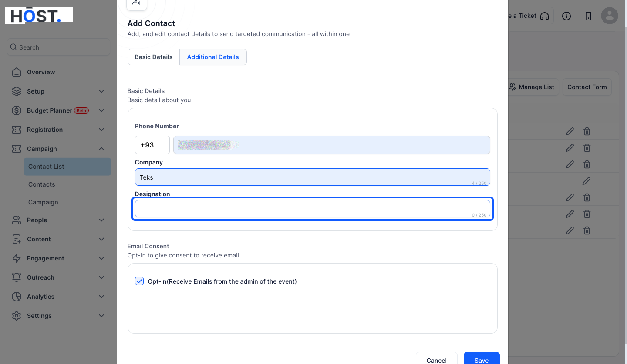Click the Outreach bell icon
627x364 pixels.
pos(17,277)
